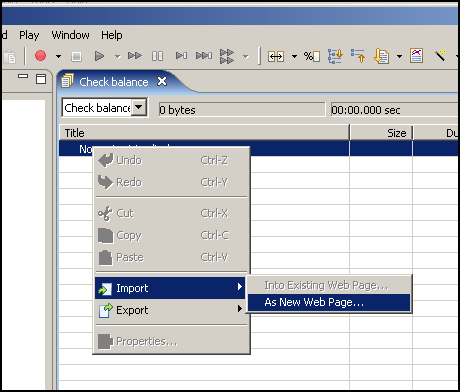Screen dimensions: 460x392
Task: Open the Help menu
Action: 112,35
